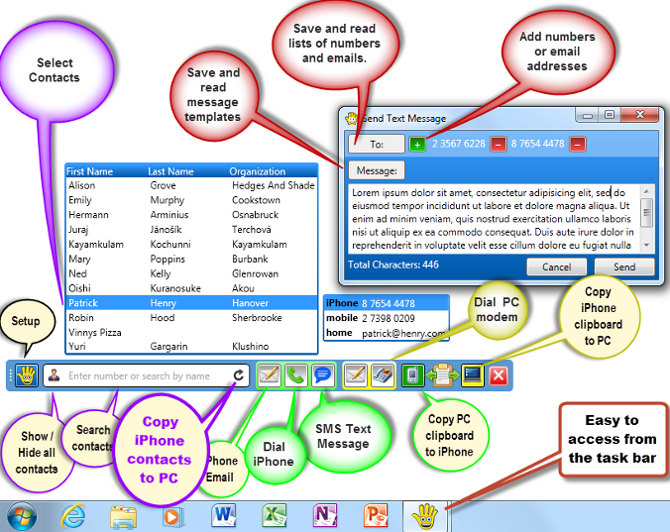
Task: Dial iPhone with the green phone handset icon
Action: [x=296, y=375]
